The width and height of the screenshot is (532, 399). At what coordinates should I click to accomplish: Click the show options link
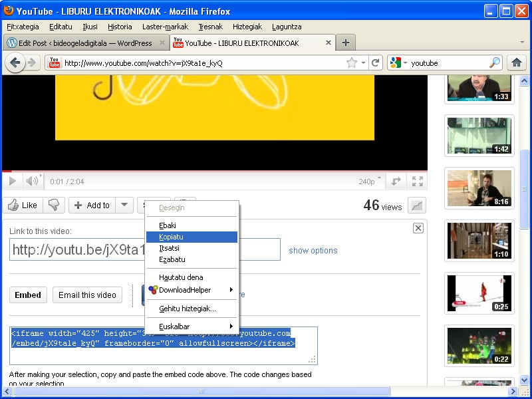point(313,251)
